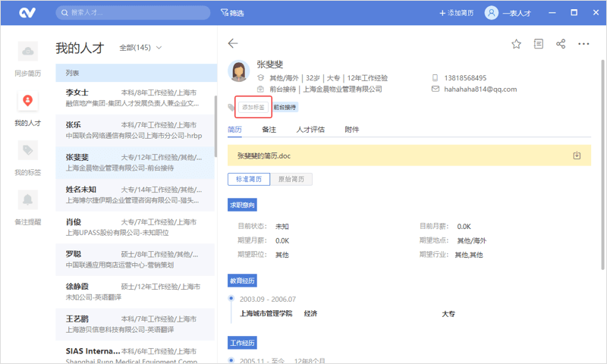607x364 pixels.
Task: Select 张乐 in talent list
Action: (135, 130)
